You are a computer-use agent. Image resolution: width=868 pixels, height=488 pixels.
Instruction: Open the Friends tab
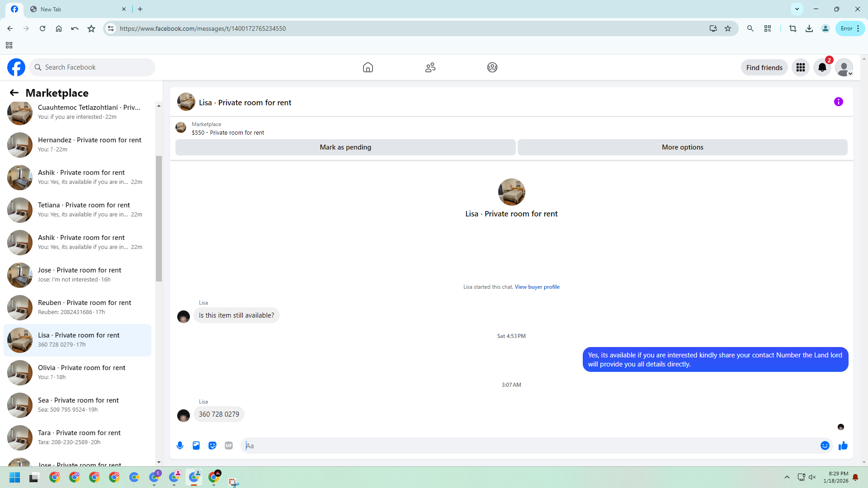coord(430,67)
